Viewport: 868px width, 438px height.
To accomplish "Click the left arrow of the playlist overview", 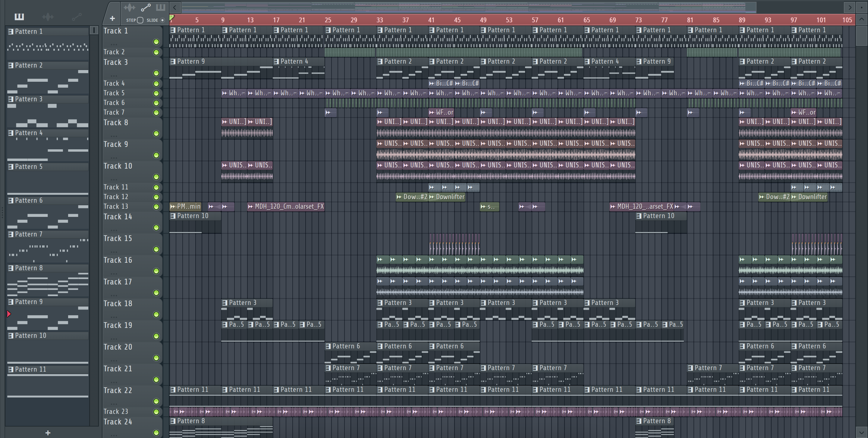I will tap(175, 7).
